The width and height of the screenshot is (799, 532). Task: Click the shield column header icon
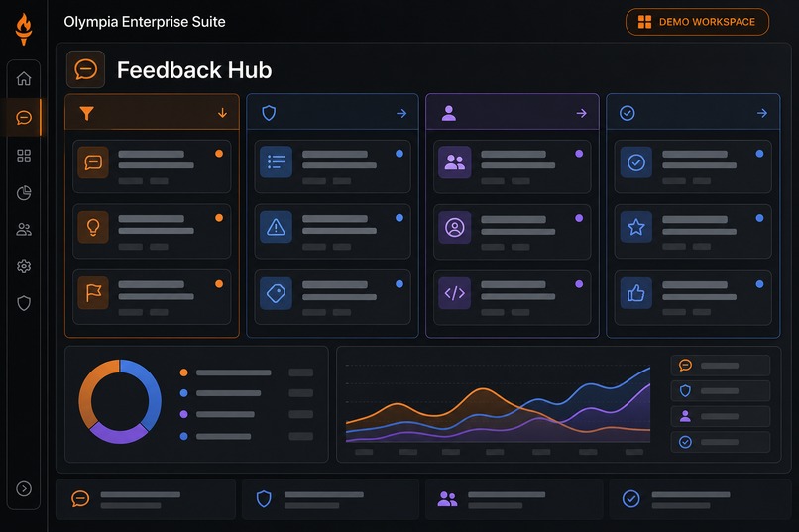269,113
